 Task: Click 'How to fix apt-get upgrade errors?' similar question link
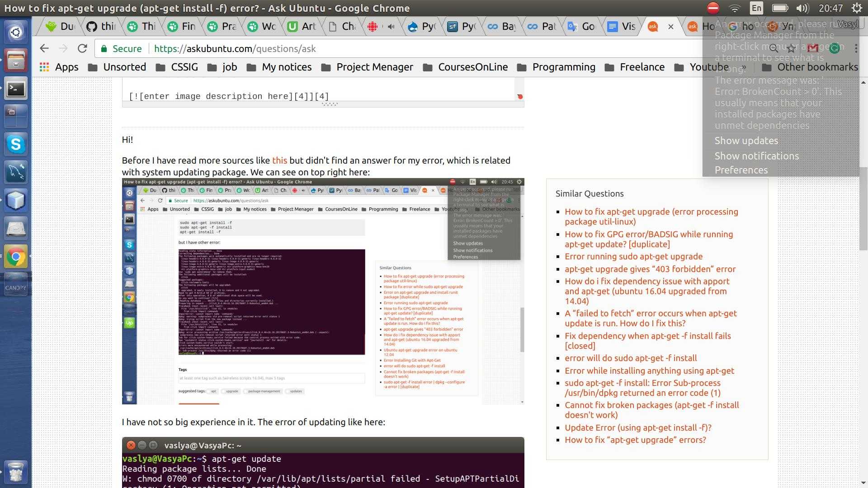pos(636,440)
